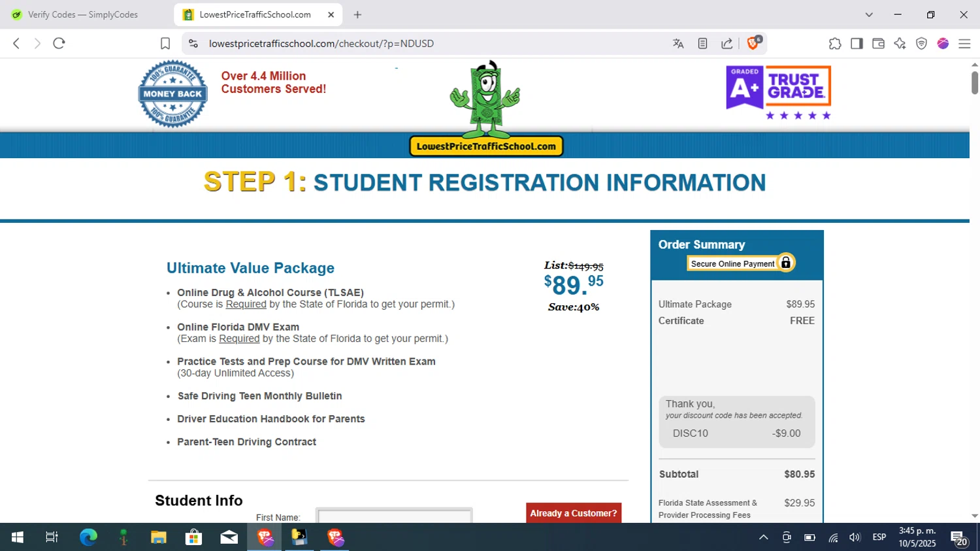Screen dimensions: 980x551
Task: Click Online Florida DMV Exam text
Action: [238, 327]
